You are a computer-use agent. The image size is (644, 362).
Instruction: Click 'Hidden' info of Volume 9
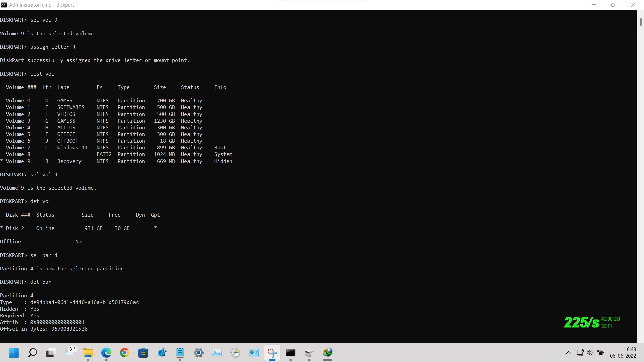[223, 161]
